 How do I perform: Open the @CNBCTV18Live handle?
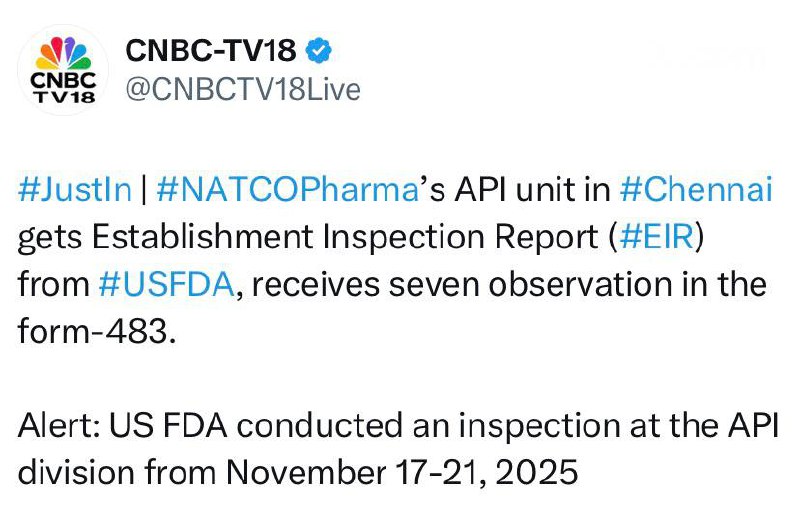click(x=241, y=89)
